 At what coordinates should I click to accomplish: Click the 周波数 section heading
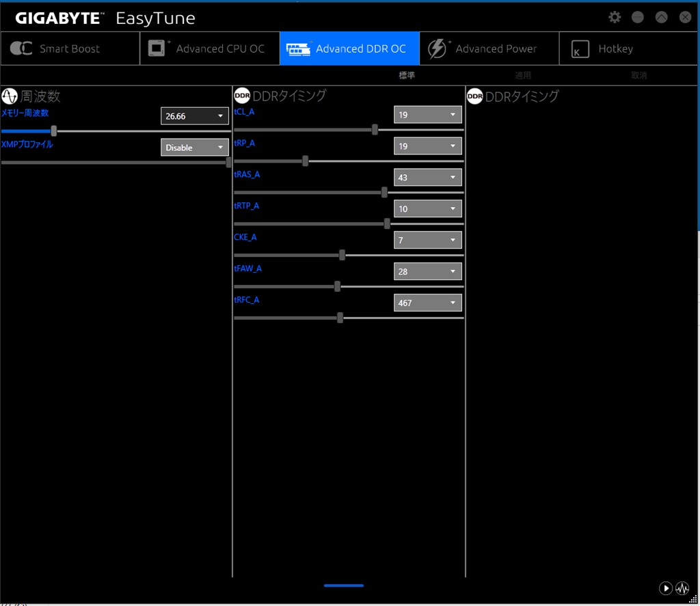coord(40,96)
